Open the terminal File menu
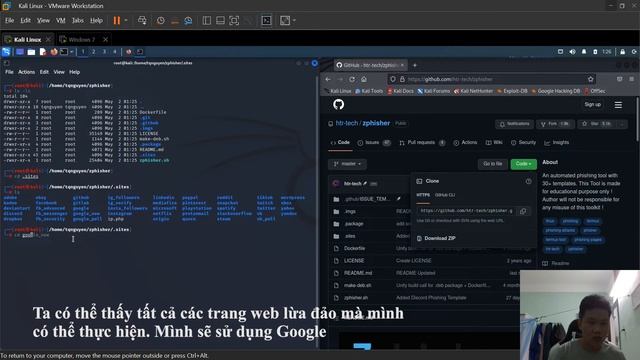The height and width of the screenshot is (360, 640). tap(9, 72)
